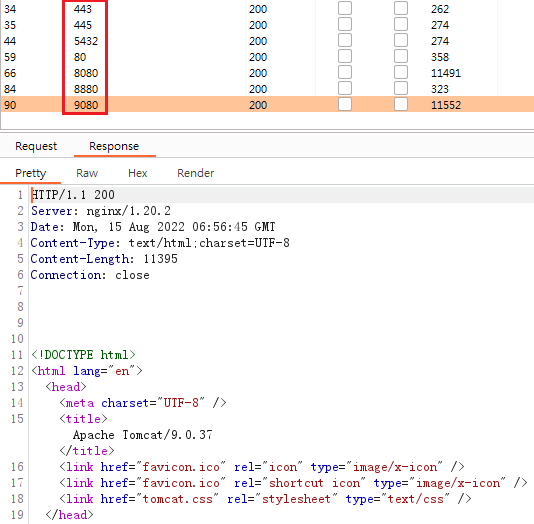
Task: Click length value 11491
Action: pos(446,73)
